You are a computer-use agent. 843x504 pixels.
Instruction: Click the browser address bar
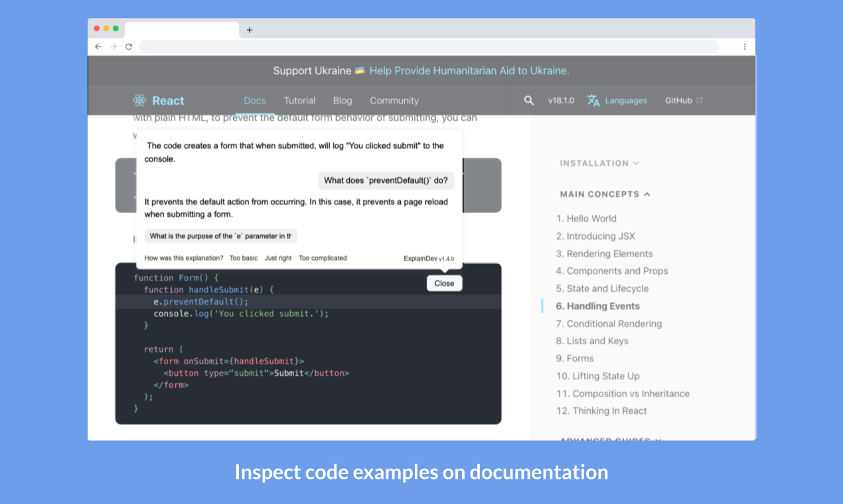click(429, 46)
